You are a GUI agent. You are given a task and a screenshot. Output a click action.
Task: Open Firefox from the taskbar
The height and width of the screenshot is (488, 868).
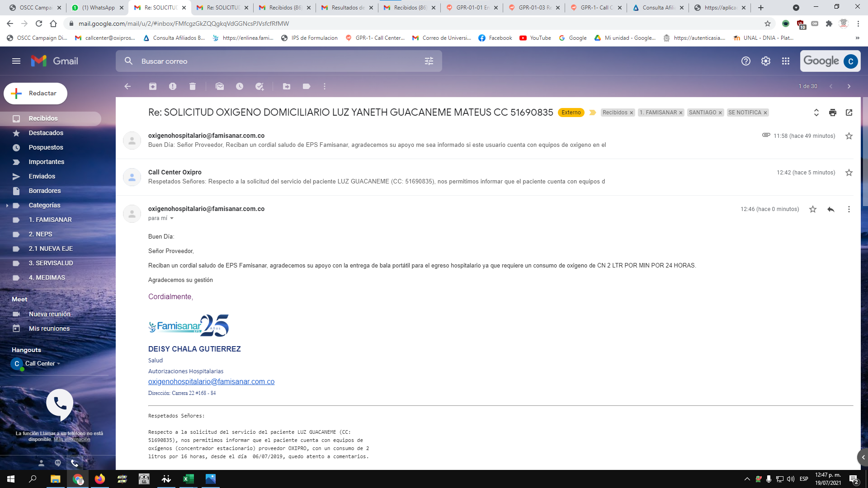100,479
